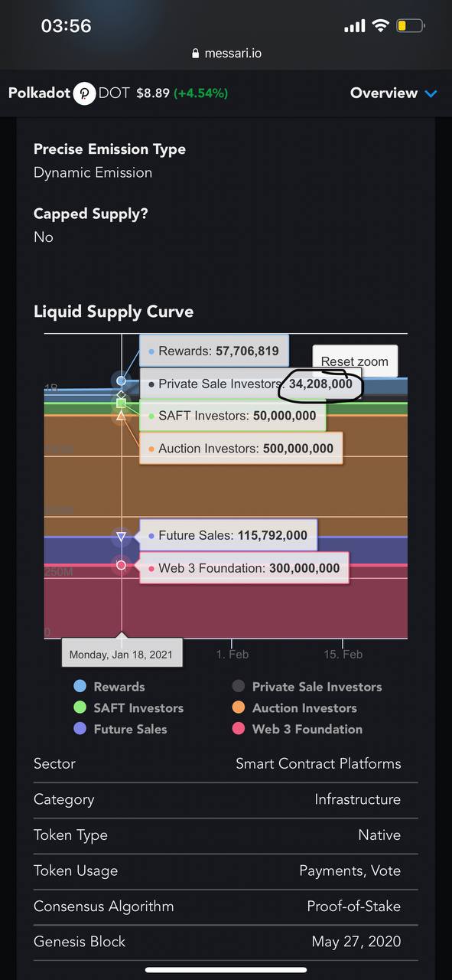The image size is (452, 980).
Task: Tap the cellular signal icon
Action: [354, 26]
